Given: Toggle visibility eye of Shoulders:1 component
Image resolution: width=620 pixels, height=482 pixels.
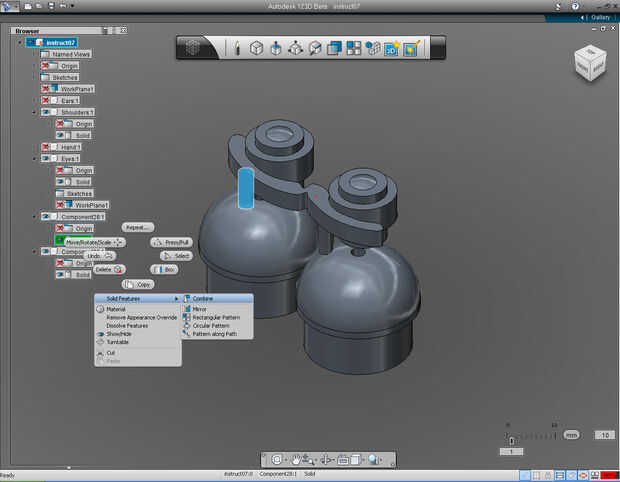Looking at the screenshot, I should click(x=47, y=112).
